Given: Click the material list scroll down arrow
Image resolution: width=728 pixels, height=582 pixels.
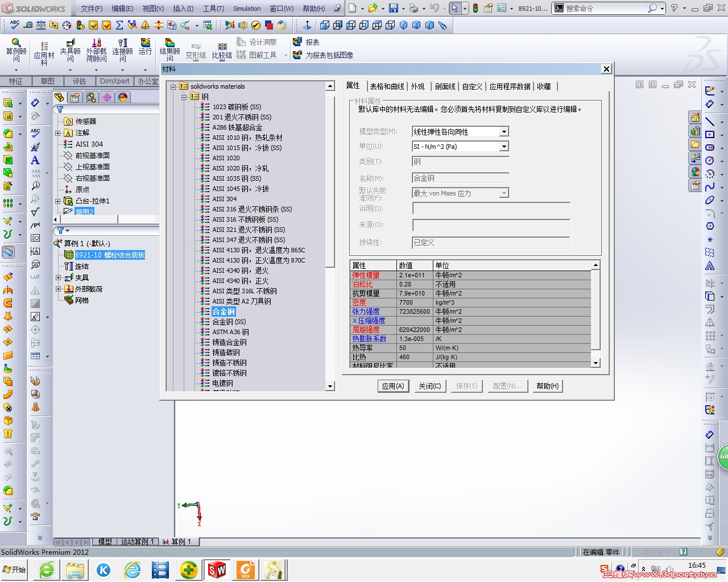Looking at the screenshot, I should 330,386.
